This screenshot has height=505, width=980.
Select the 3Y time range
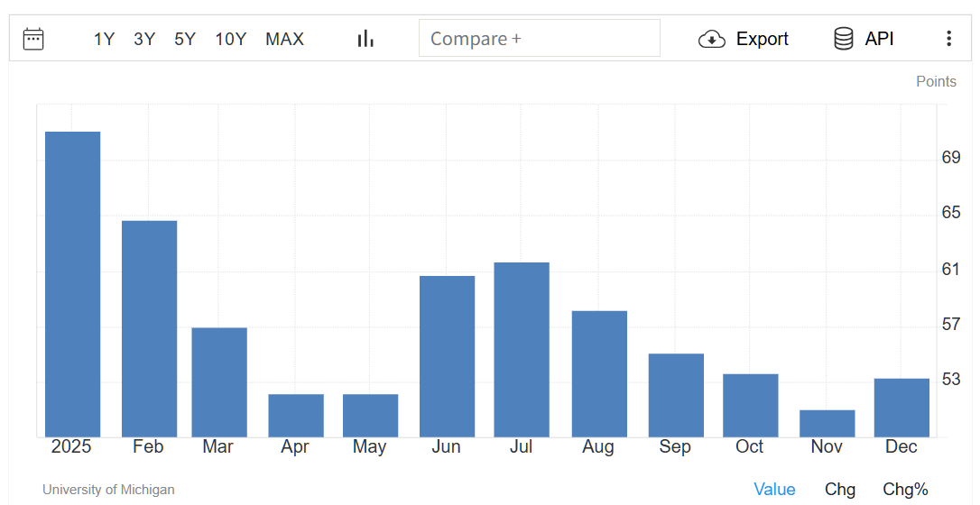coord(144,39)
